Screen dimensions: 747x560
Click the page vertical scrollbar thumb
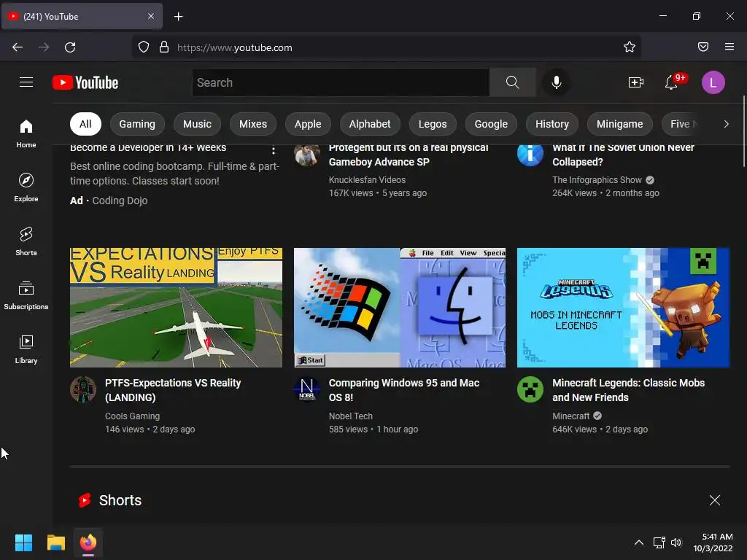pos(743,131)
